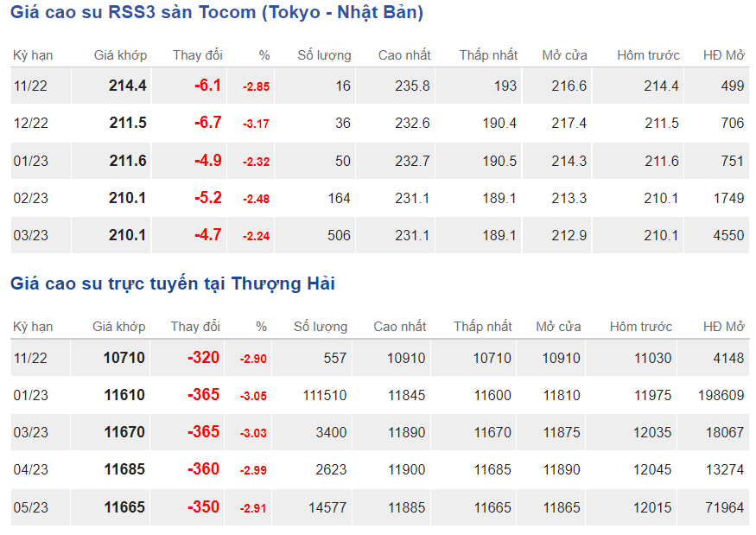Click the open interest value 198609

coord(721,396)
